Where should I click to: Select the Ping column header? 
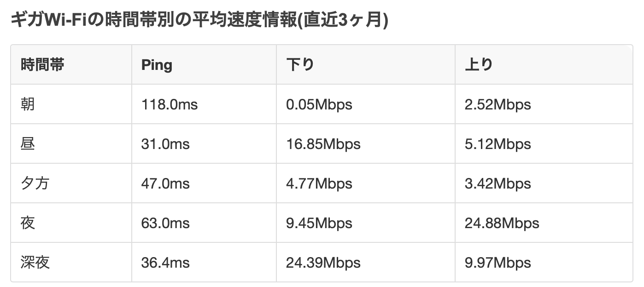(x=157, y=65)
